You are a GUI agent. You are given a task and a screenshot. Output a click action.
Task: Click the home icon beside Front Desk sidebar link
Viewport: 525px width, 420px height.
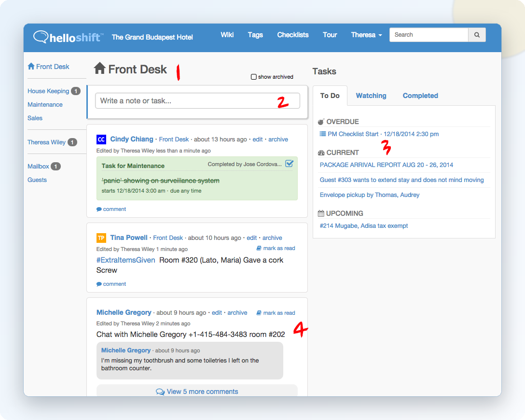31,66
